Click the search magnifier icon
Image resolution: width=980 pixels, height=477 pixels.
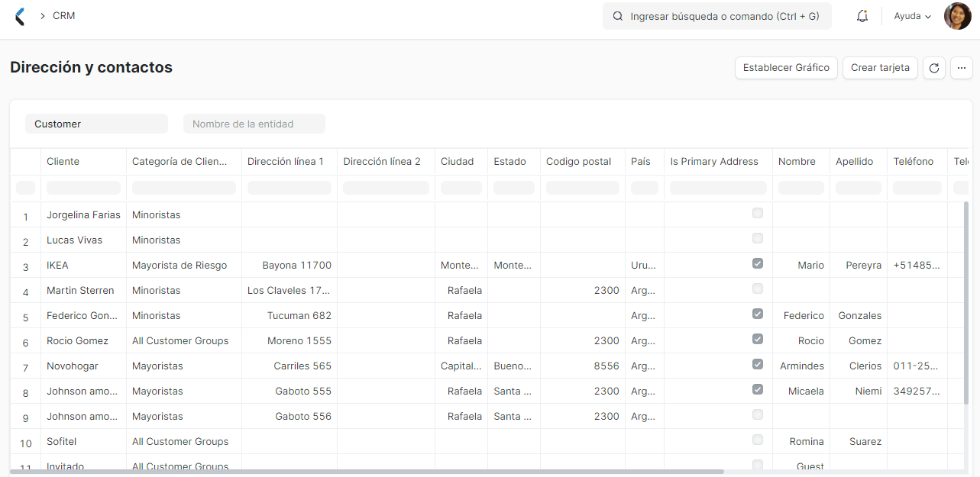[x=618, y=16]
